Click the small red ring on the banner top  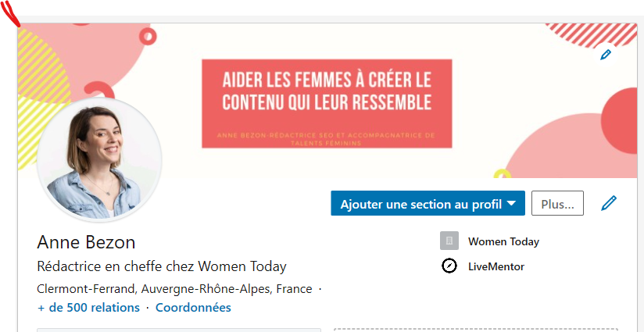coord(148,35)
